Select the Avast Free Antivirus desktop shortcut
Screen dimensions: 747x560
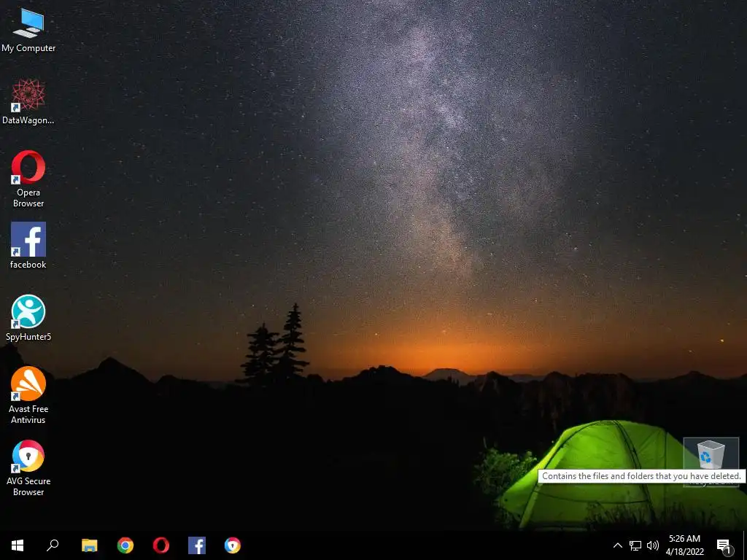point(28,395)
